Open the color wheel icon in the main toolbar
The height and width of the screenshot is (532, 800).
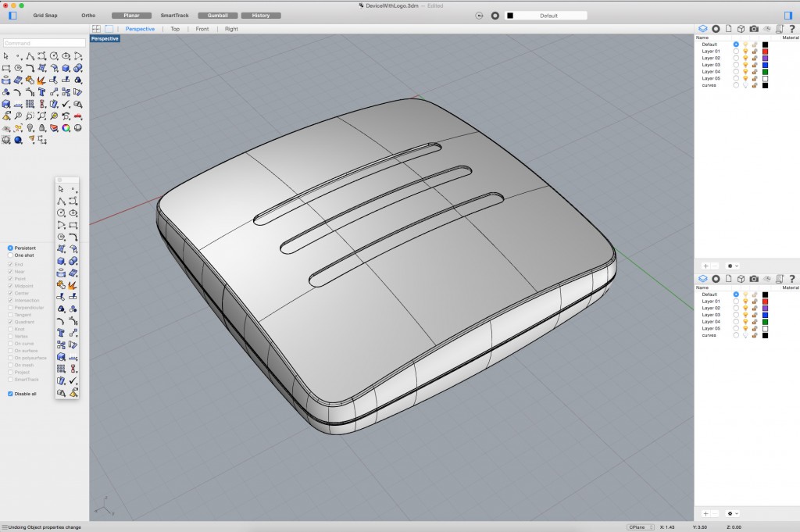click(x=66, y=127)
